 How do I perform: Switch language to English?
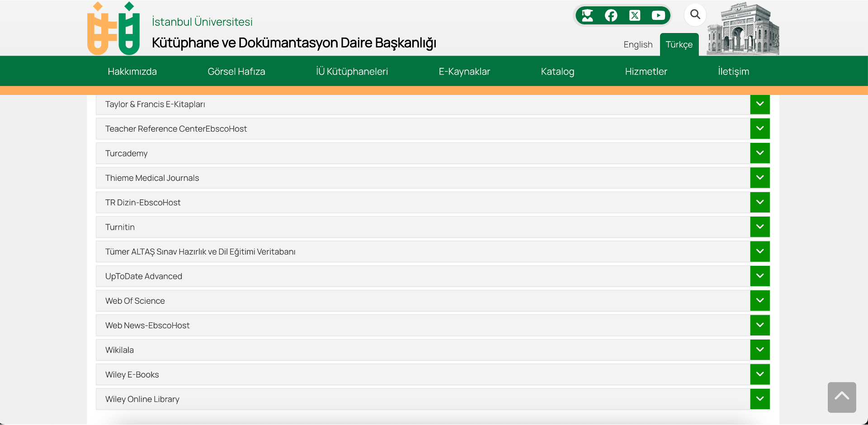(x=638, y=44)
